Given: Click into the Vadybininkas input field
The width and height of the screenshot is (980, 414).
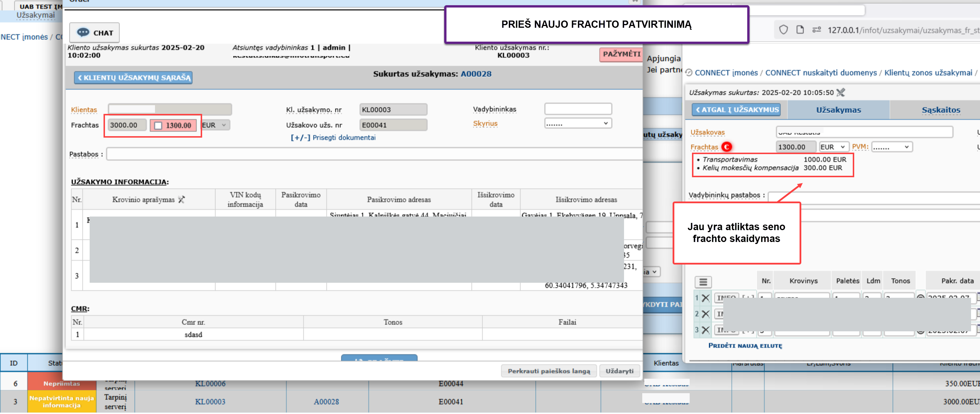Looking at the screenshot, I should click(577, 109).
